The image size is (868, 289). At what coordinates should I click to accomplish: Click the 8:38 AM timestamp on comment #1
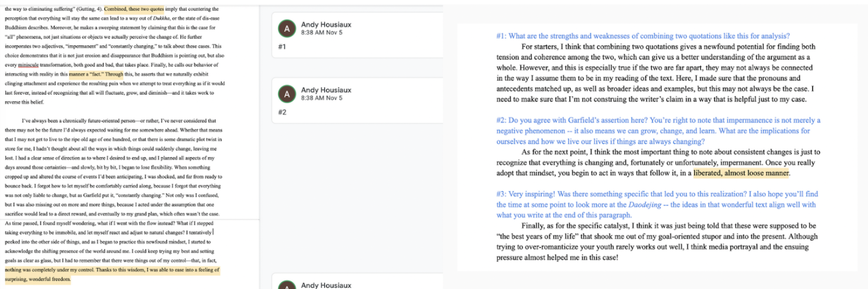click(x=321, y=33)
